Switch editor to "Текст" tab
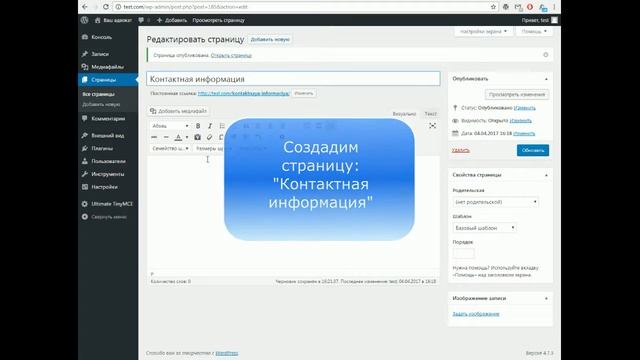This screenshot has height=360, width=640. click(x=430, y=114)
